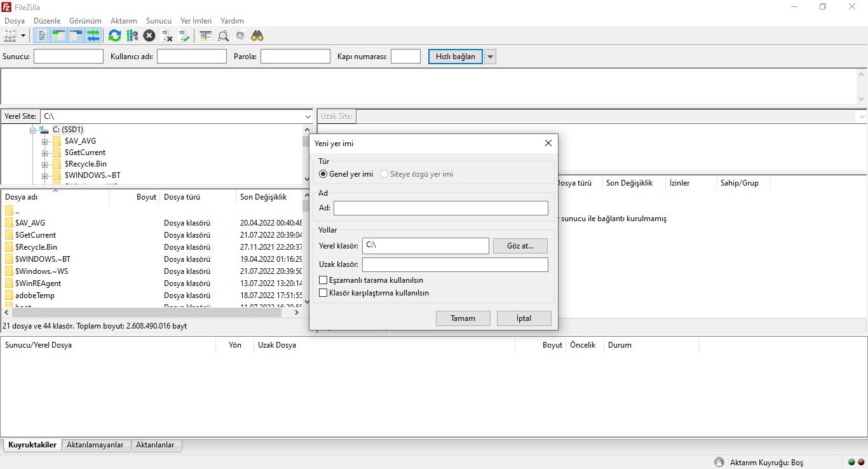Open the Site Manager dropdown arrow

pos(24,36)
